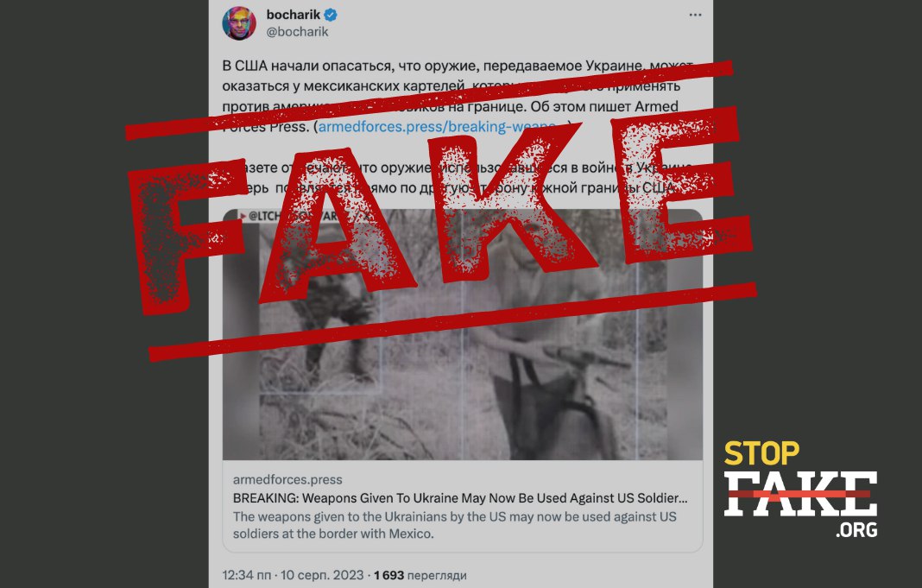Image resolution: width=922 pixels, height=588 pixels.
Task: Click the blue verified badge next to bocharik
Action: click(x=331, y=15)
